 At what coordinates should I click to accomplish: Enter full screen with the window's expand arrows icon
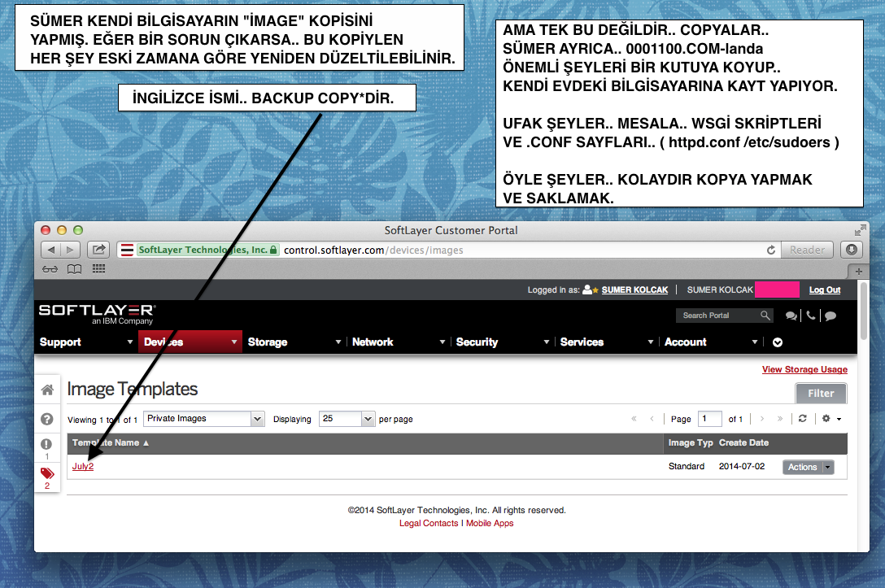click(x=860, y=229)
